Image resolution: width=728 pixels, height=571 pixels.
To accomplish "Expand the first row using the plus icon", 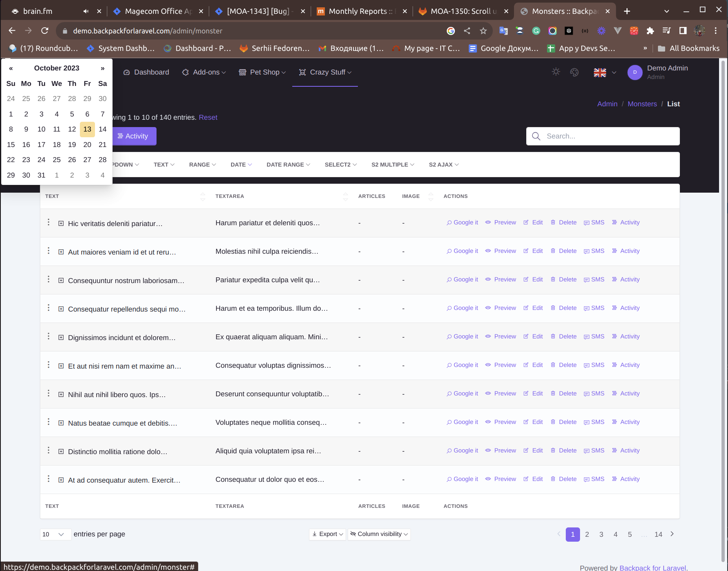I will click(61, 223).
